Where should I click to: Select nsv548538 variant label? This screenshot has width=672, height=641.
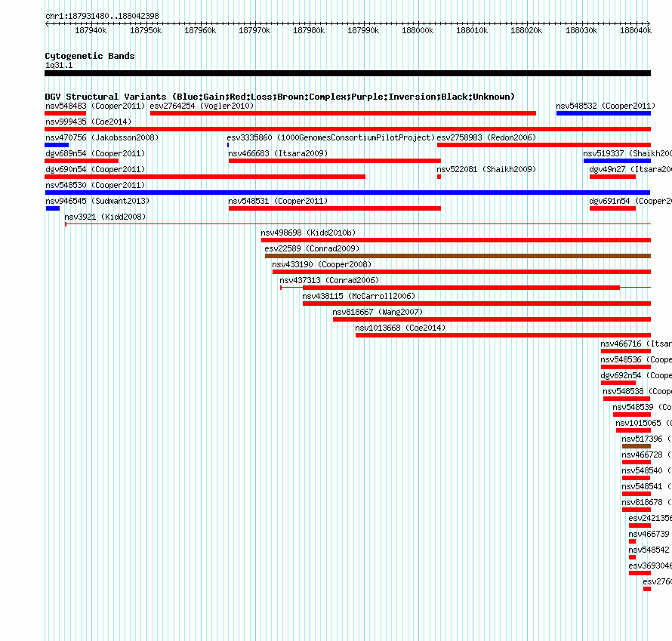(637, 391)
